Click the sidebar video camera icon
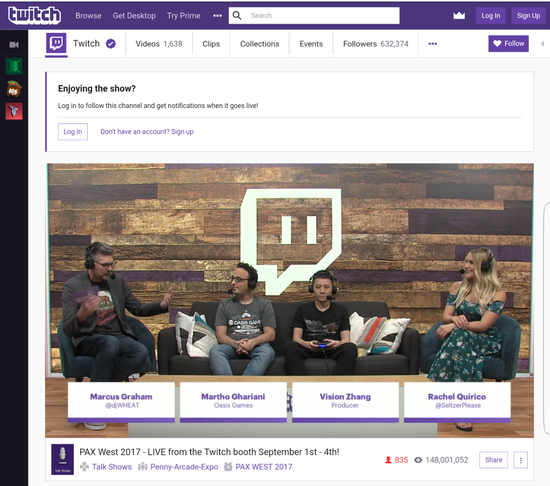This screenshot has height=486, width=550. [14, 45]
